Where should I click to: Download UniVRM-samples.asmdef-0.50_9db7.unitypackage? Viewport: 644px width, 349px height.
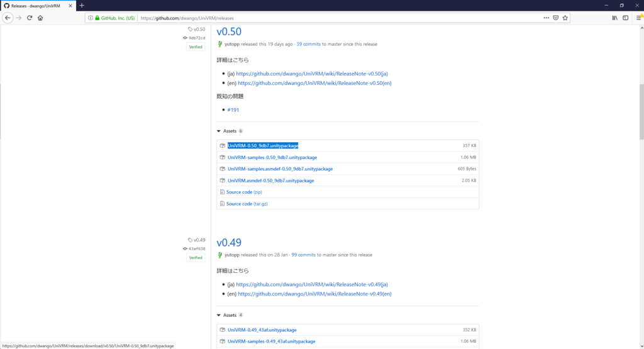click(x=280, y=169)
